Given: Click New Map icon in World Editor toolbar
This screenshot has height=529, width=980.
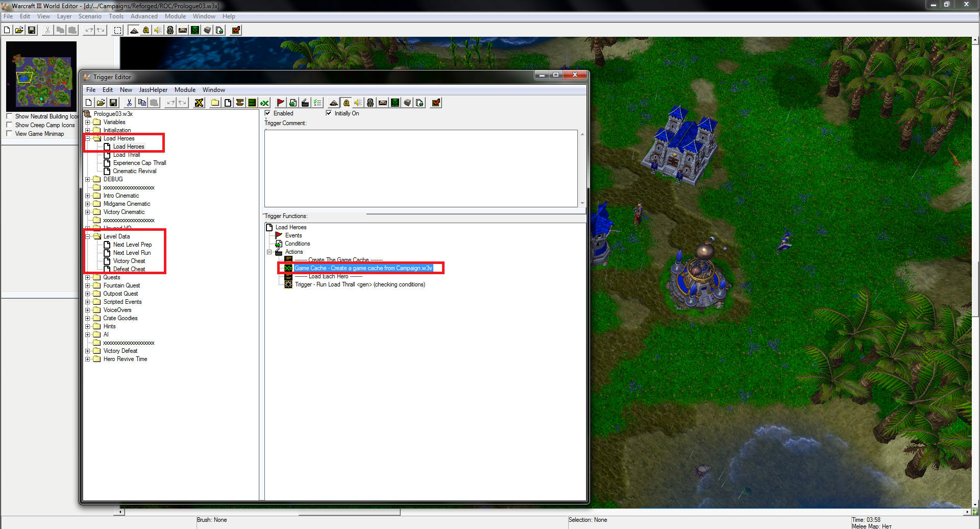Looking at the screenshot, I should (x=7, y=30).
